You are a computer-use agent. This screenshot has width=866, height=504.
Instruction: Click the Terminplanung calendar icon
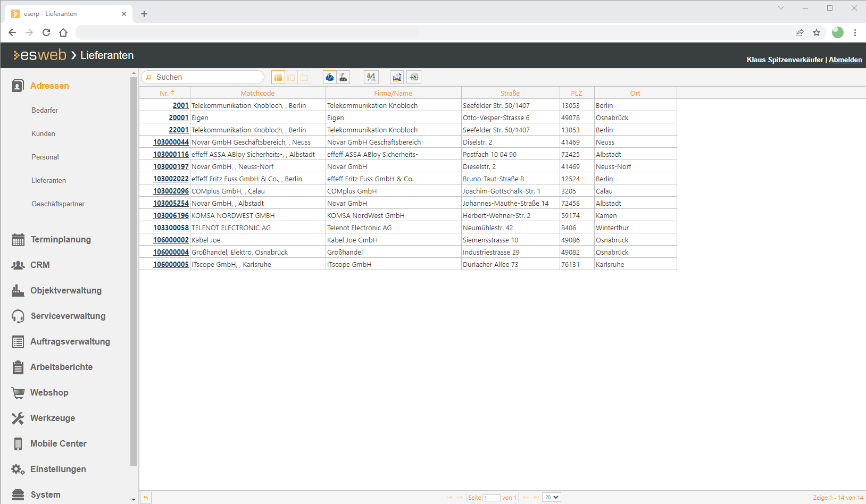(x=18, y=240)
